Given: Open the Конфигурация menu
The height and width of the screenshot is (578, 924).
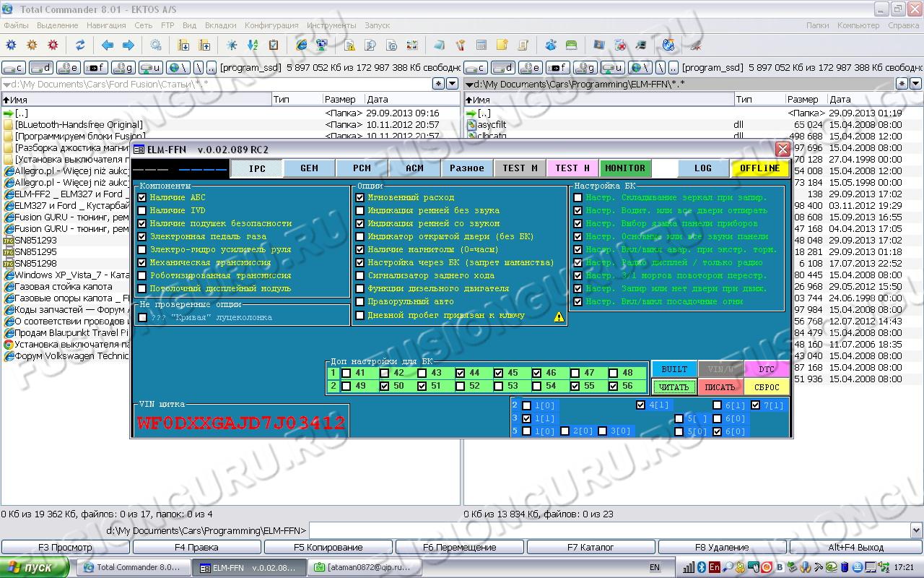Looking at the screenshot, I should coord(271,25).
